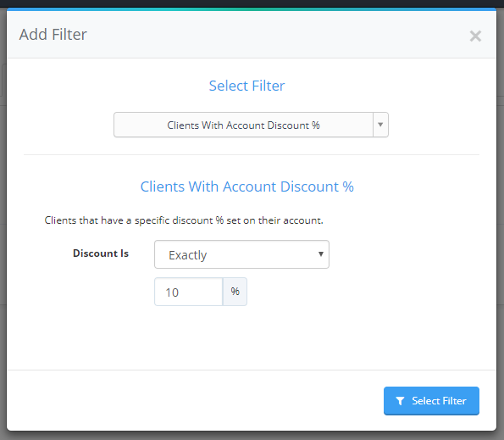Click the caret on the Exactly dropdown
Image resolution: width=504 pixels, height=440 pixels.
point(320,254)
